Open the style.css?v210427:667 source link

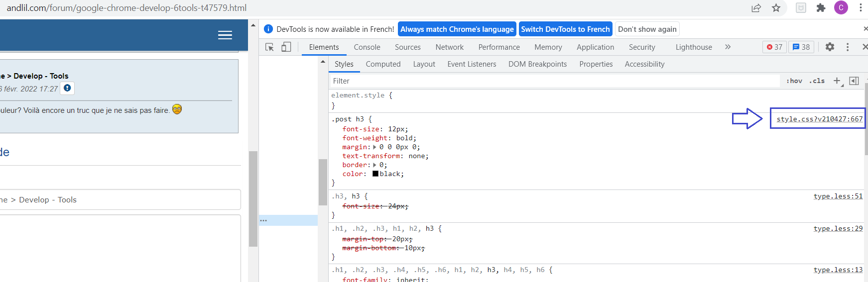coord(819,119)
